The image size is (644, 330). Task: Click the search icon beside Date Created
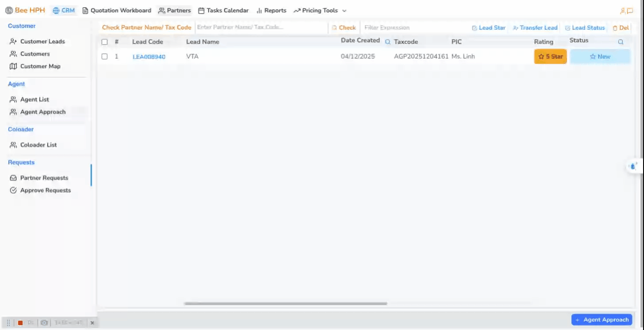(388, 42)
